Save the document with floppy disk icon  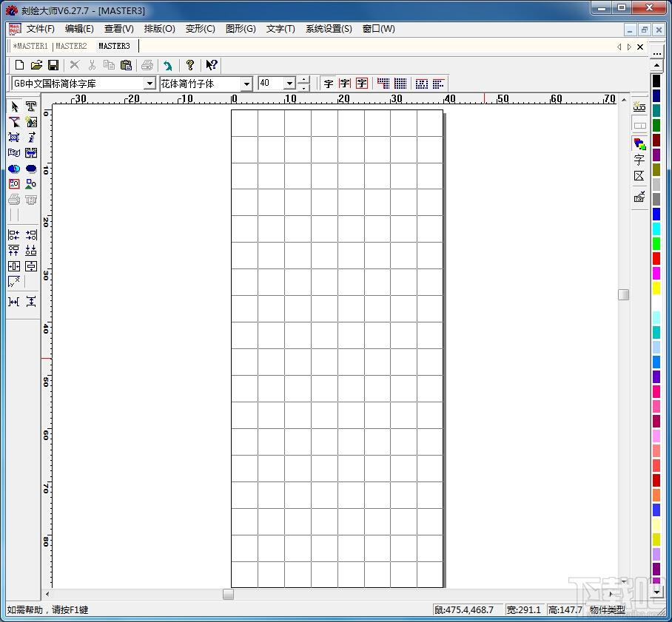point(53,65)
